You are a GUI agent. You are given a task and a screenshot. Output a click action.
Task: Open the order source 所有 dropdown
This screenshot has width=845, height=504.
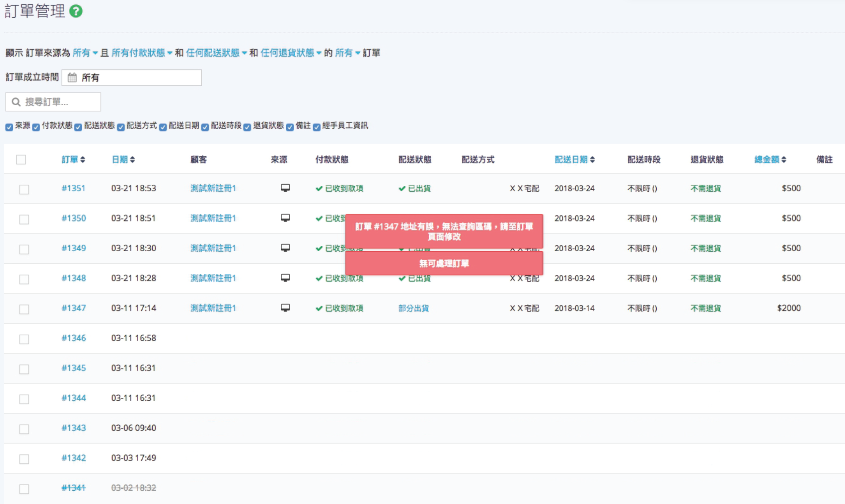tap(85, 53)
